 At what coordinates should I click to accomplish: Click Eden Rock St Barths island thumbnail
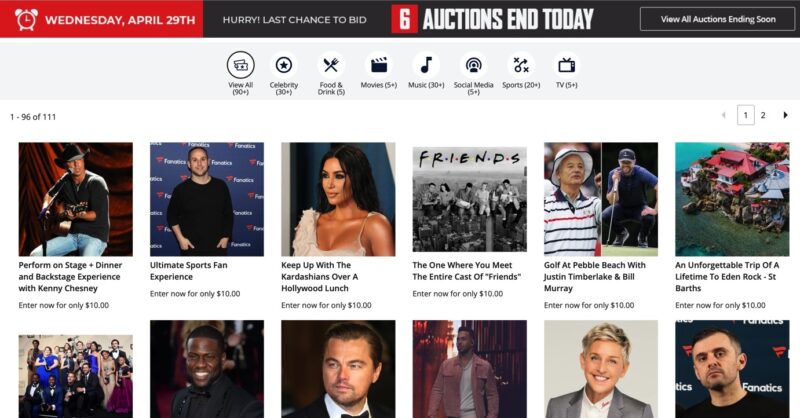732,199
